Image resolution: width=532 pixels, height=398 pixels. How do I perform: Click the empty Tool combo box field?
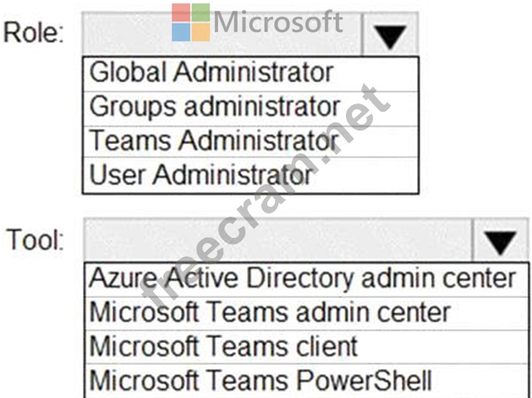(x=277, y=241)
